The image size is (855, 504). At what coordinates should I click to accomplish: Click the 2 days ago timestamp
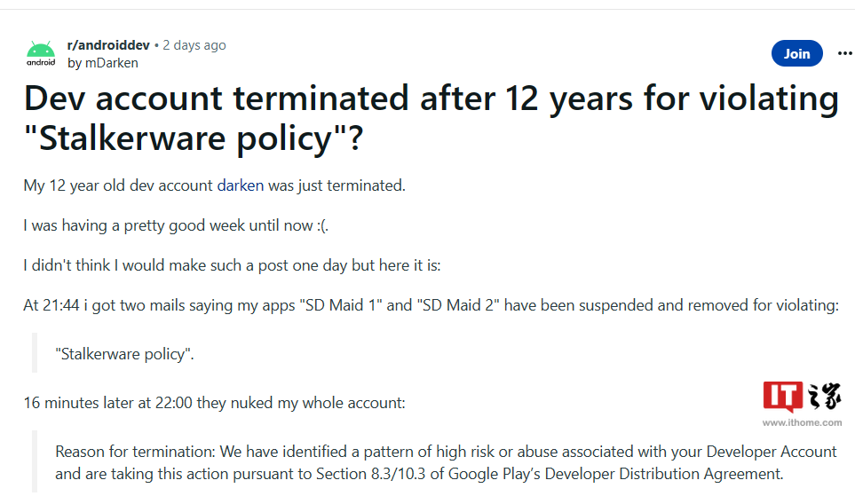tap(194, 45)
